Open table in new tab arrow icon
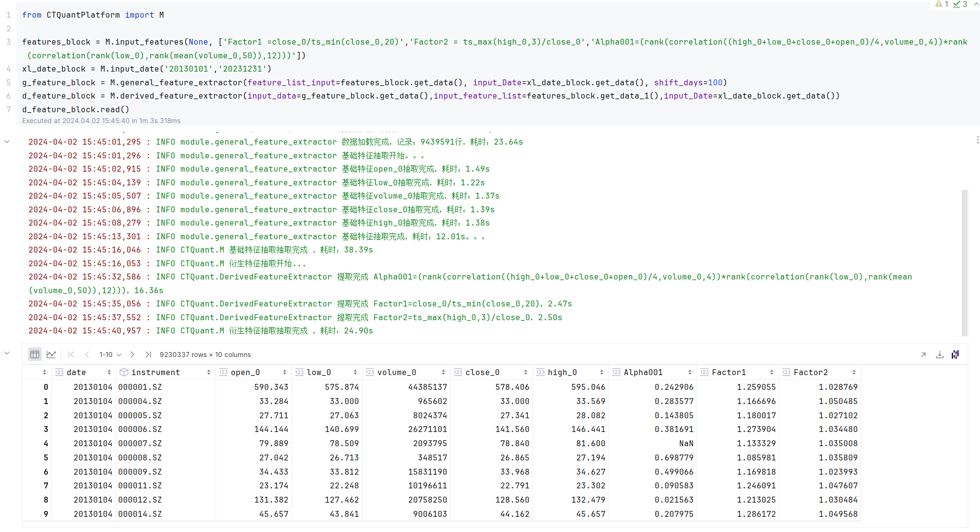This screenshot has width=980, height=532. pos(923,355)
